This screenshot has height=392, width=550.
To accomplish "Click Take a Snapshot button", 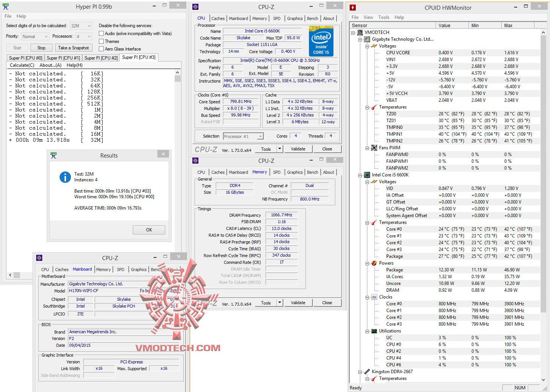I will [x=74, y=48].
